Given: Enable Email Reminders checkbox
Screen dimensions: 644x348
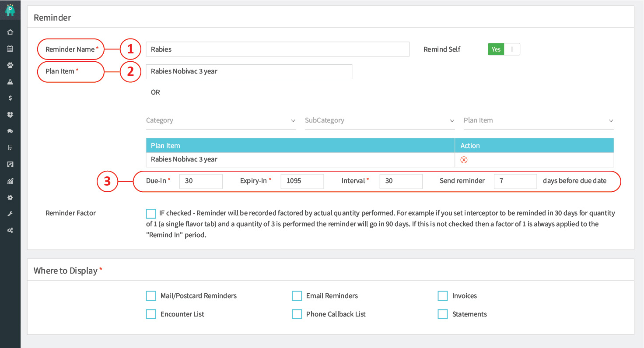Looking at the screenshot, I should [x=297, y=296].
